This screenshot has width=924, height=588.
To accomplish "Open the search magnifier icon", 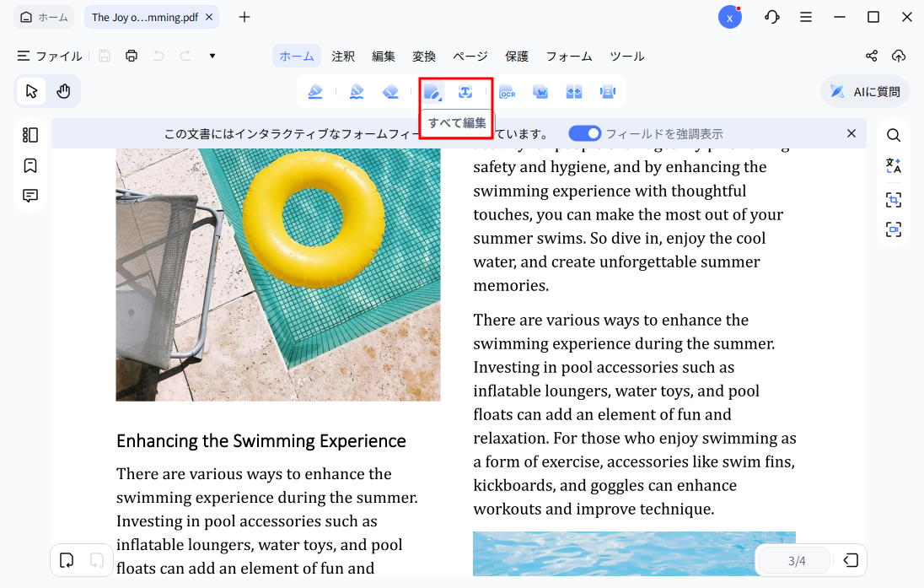I will (x=894, y=135).
